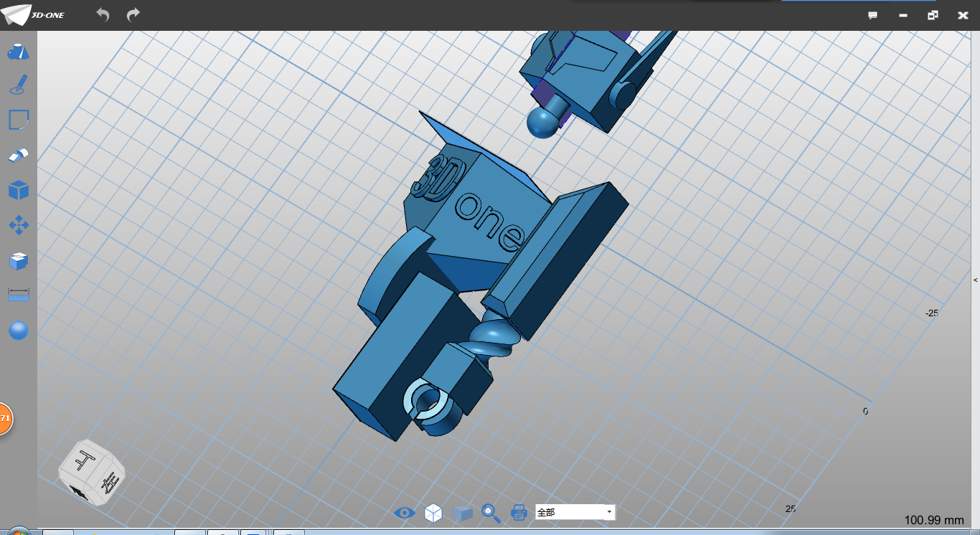Click the Windows Start button
This screenshot has width=980, height=535.
tap(17, 531)
